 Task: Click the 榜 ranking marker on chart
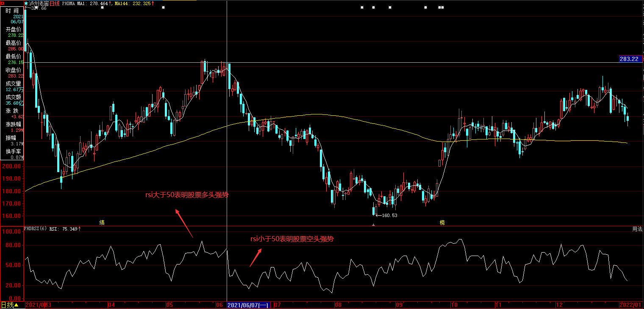point(442,222)
